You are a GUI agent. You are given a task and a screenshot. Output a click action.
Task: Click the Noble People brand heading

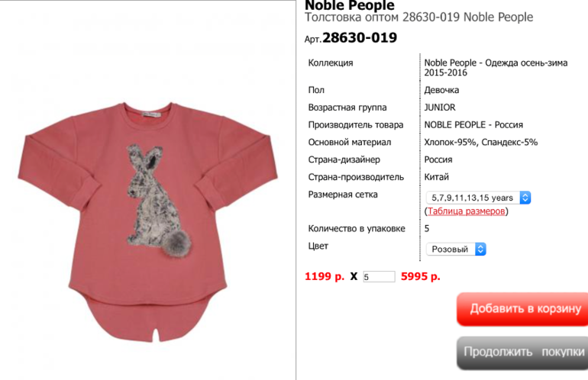click(350, 5)
